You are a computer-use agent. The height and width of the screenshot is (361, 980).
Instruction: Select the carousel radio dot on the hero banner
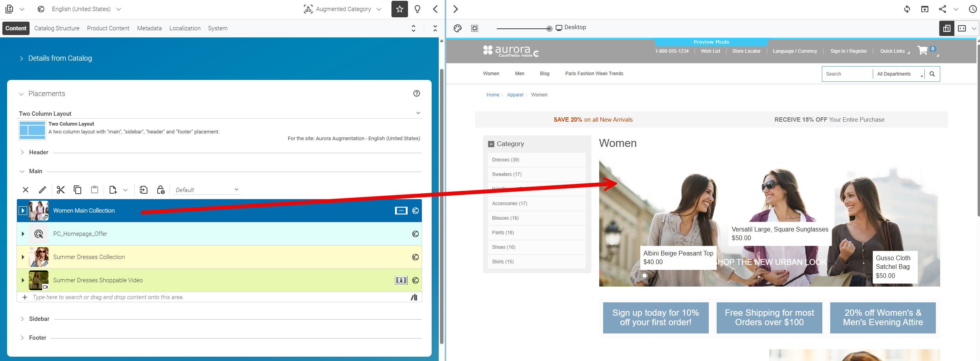tap(644, 276)
